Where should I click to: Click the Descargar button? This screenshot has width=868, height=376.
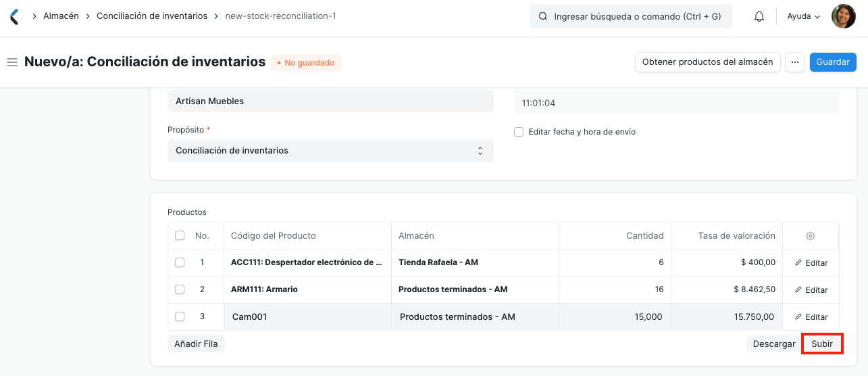(774, 344)
